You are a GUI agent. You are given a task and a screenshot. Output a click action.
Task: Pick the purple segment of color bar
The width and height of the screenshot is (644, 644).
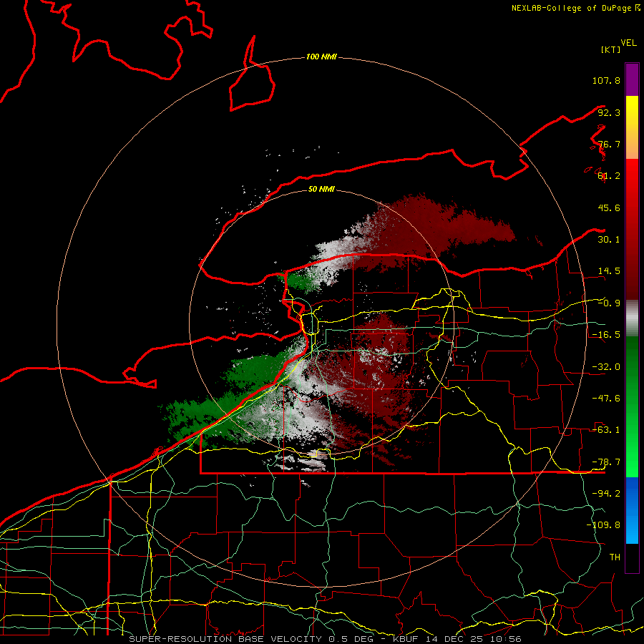[632, 79]
